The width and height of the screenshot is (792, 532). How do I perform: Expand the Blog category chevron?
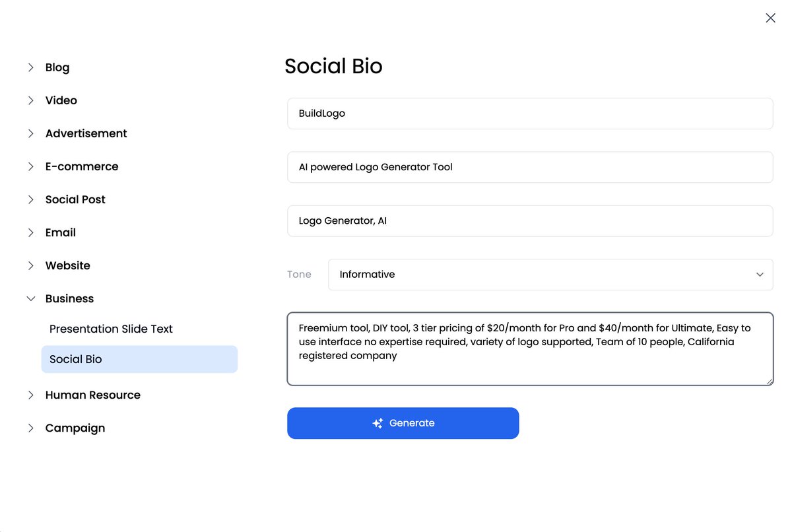tap(30, 67)
